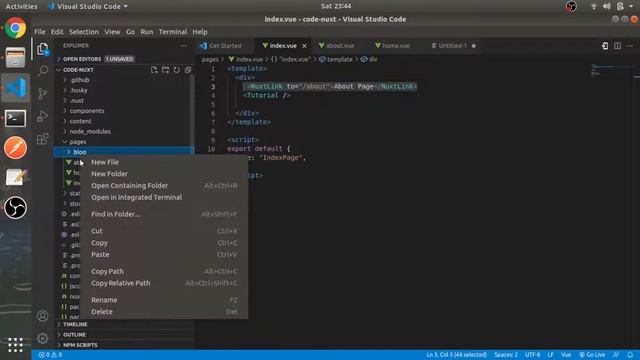Open OBS Studio from the dock

click(16, 207)
